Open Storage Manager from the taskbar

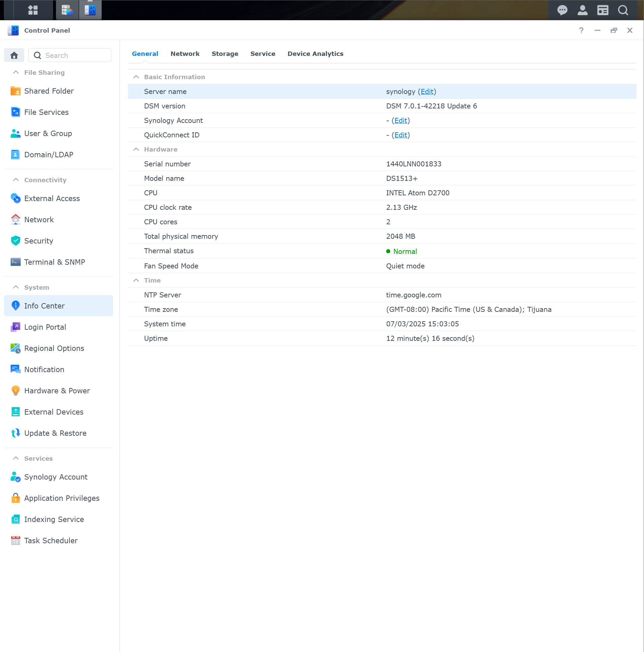click(x=67, y=10)
